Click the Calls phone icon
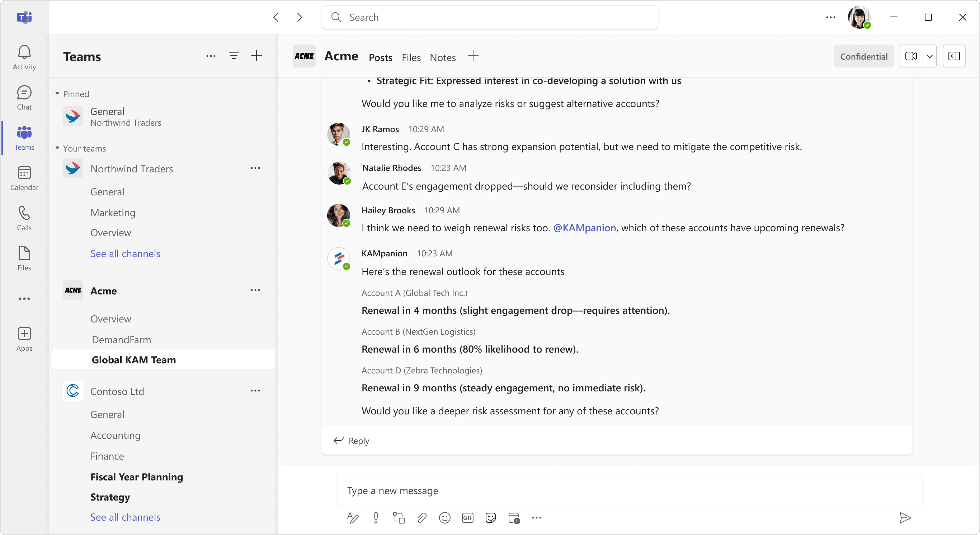Viewport: 980px width, 535px height. click(x=24, y=218)
